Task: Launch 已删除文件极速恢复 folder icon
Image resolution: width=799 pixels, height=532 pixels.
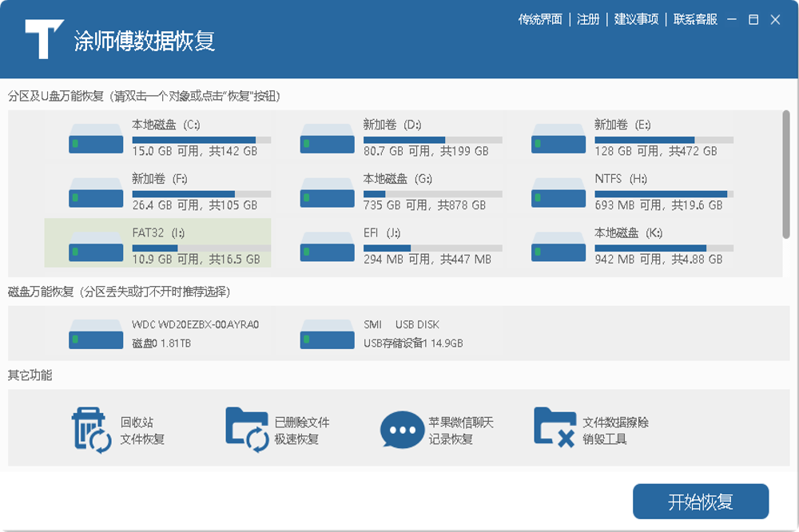Action: (246, 430)
